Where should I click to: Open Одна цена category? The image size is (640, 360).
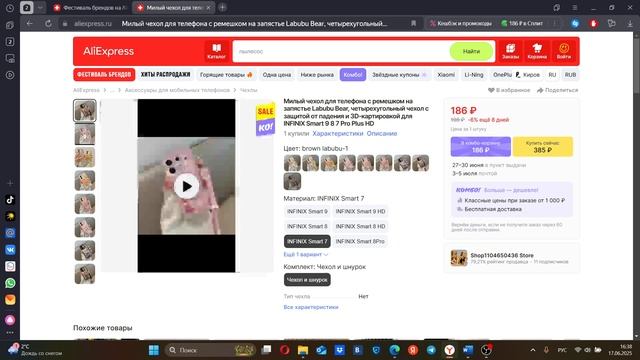pos(277,75)
